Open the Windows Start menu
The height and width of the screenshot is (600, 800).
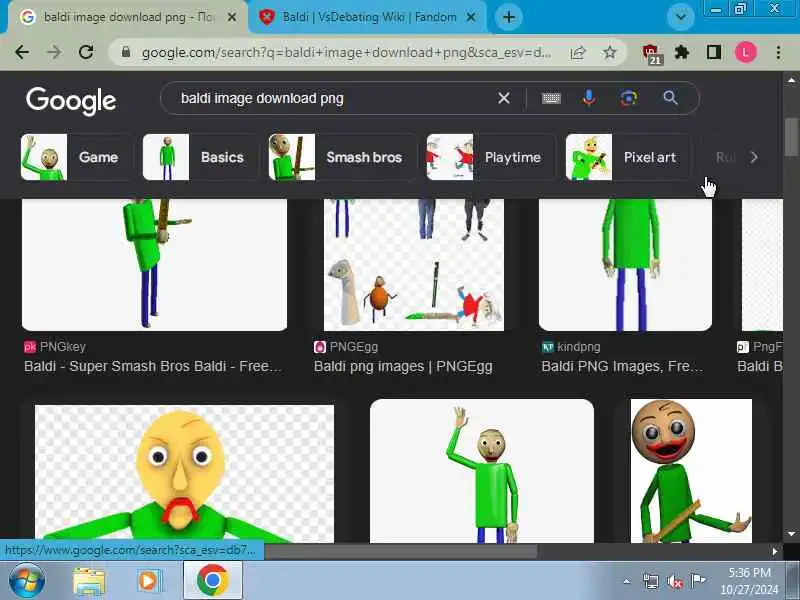[27, 581]
